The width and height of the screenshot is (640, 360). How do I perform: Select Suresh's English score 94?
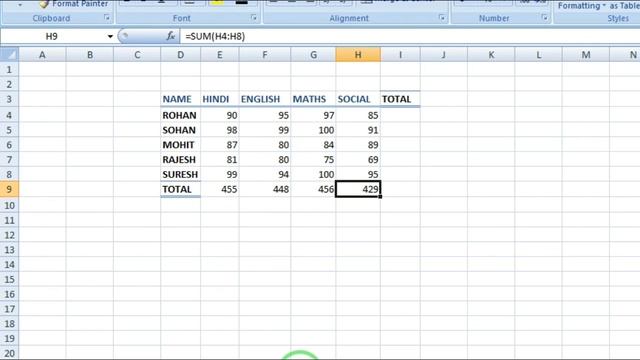(x=265, y=174)
